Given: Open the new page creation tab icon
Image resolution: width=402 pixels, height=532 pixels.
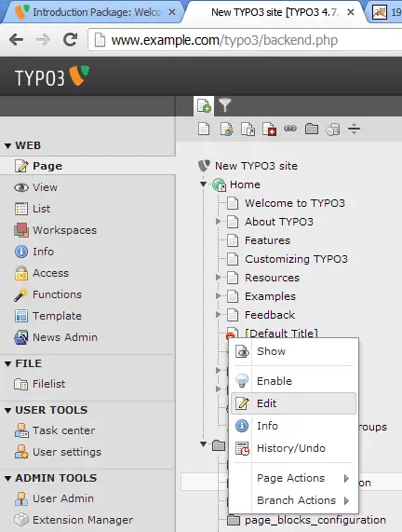Looking at the screenshot, I should click(204, 106).
